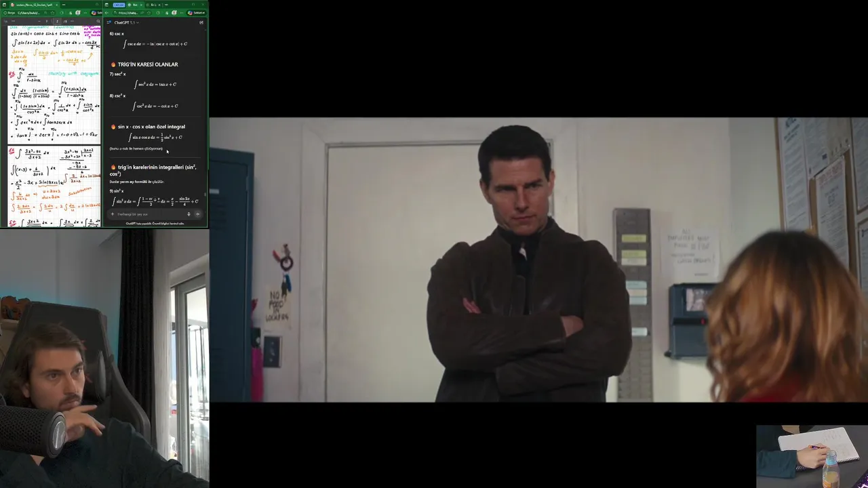Click the PDF page number field
This screenshot has width=868, height=488.
point(57,21)
